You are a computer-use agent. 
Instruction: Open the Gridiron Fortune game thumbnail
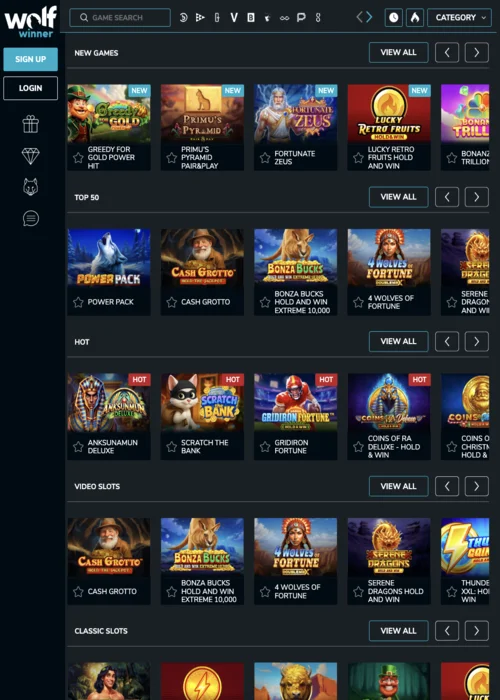point(296,403)
